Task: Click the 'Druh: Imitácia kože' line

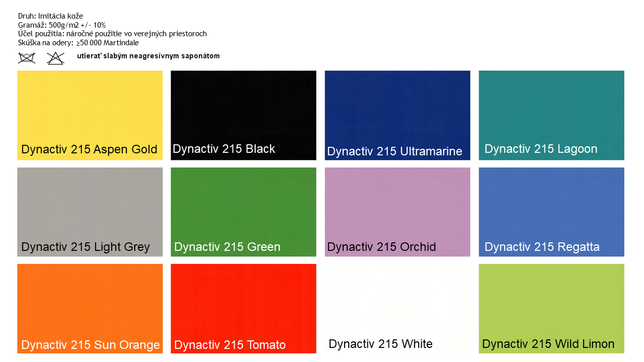Action: pos(50,16)
